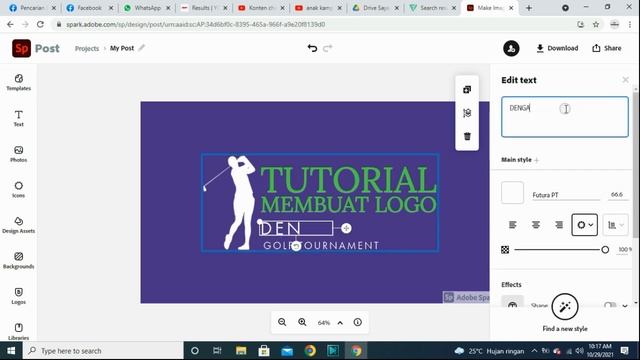
Task: Click the group elements icon
Action: [x=467, y=113]
